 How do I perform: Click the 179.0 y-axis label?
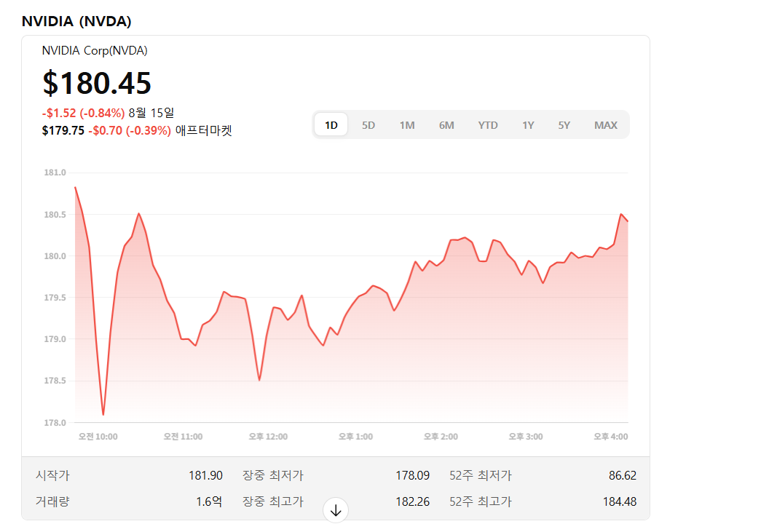point(55,339)
